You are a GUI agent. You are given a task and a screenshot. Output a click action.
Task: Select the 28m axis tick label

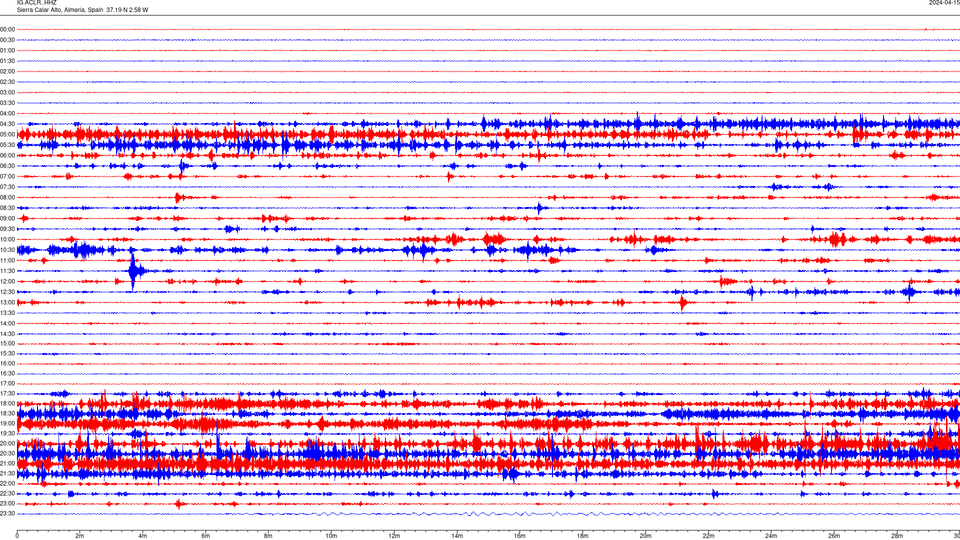[x=896, y=536]
